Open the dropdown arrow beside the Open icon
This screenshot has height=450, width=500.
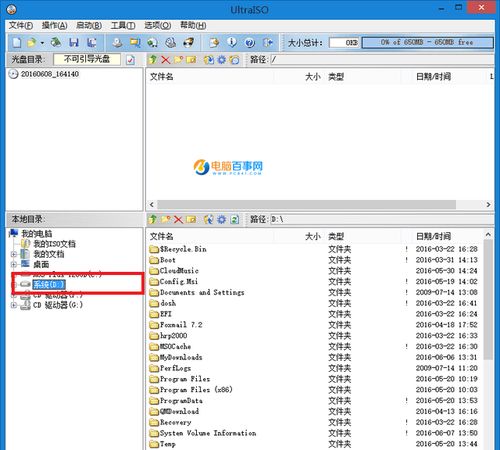point(42,43)
